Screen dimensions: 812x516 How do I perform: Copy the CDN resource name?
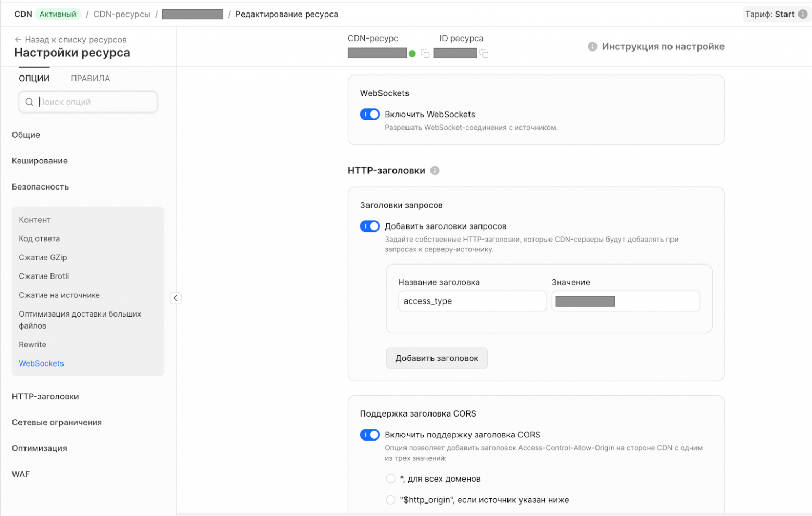click(425, 54)
